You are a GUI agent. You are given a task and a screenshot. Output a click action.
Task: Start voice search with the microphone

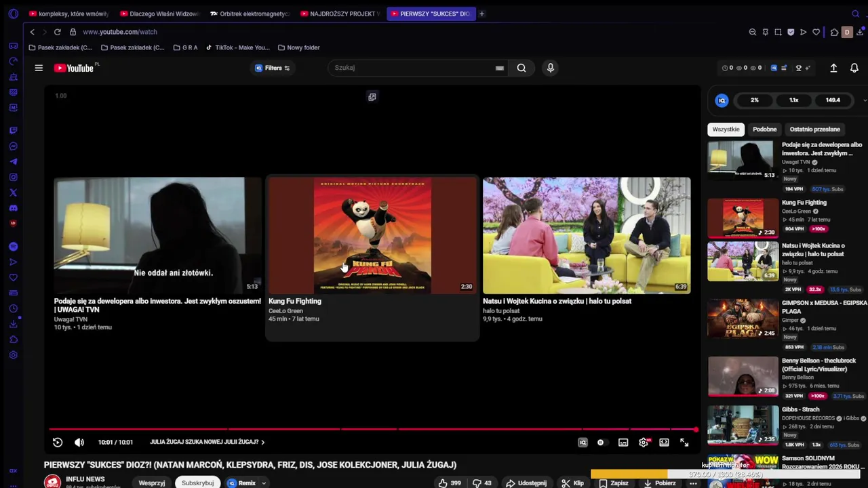[551, 68]
